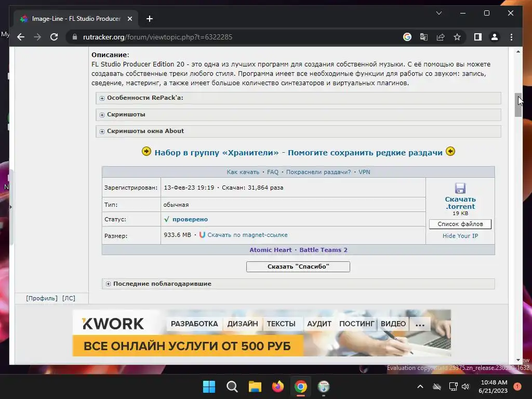Open the Chrome profile avatar
Screen dimensions: 532x399
coord(495,37)
